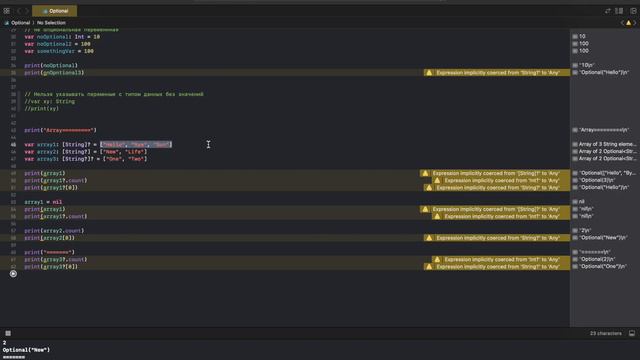Show result for Optional(2) output
Screen dimensions: 640x360
pyautogui.click(x=575, y=259)
